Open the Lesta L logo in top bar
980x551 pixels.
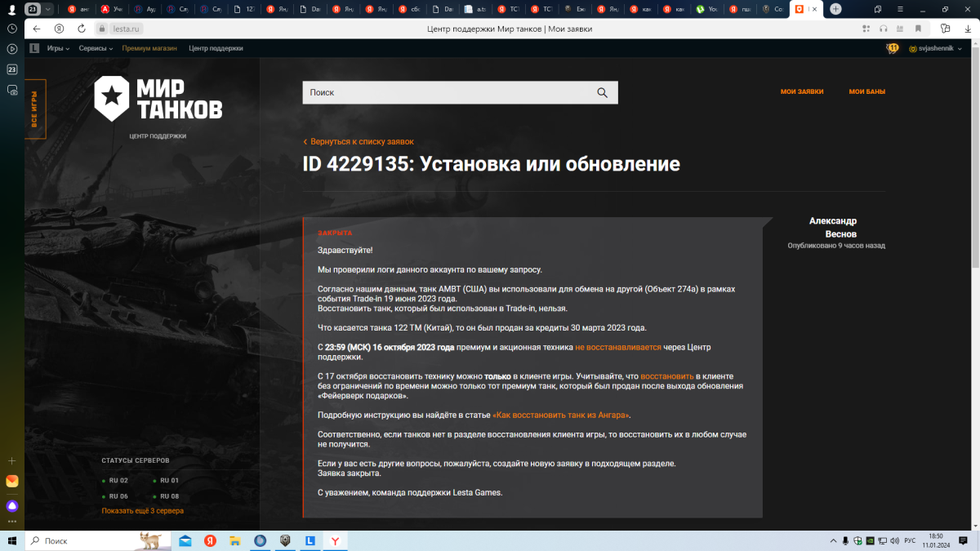pyautogui.click(x=34, y=48)
